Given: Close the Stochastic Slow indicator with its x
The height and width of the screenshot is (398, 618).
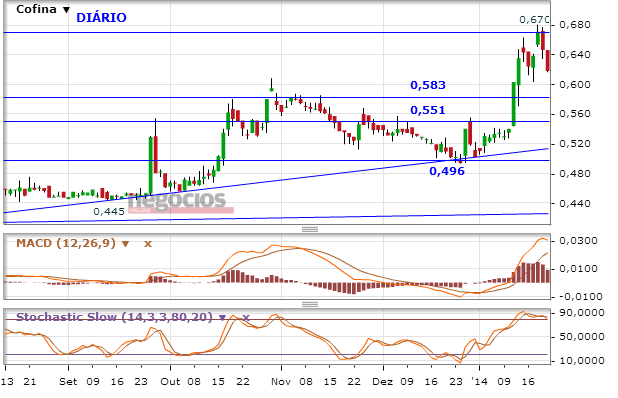Looking at the screenshot, I should (246, 318).
